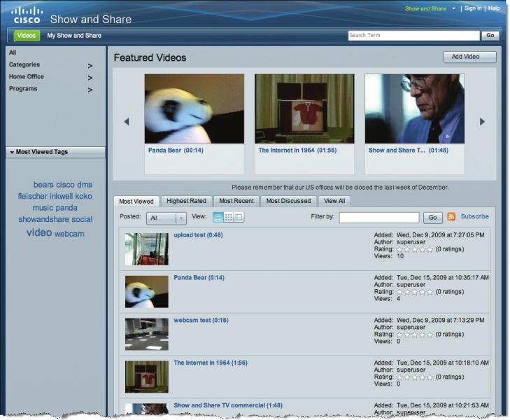Switch to Highest Rated tab
510x420 pixels.
click(186, 201)
